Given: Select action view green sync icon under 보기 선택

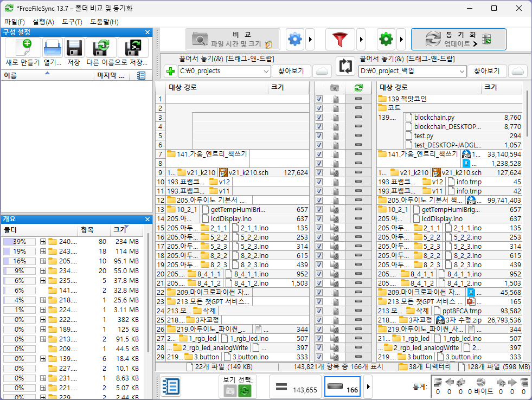Looking at the screenshot, I should coord(245,391).
